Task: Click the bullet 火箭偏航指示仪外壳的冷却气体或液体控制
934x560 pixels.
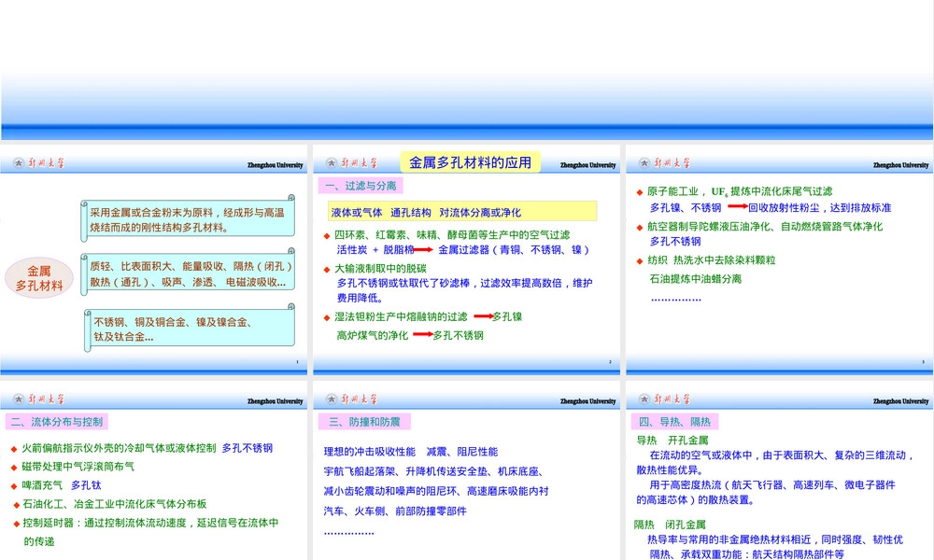Action: click(x=119, y=448)
